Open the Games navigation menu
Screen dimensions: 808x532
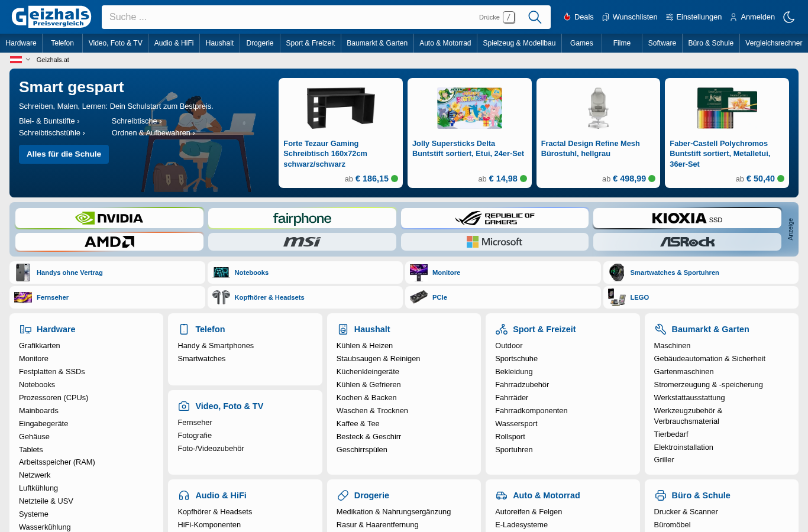[x=581, y=43]
